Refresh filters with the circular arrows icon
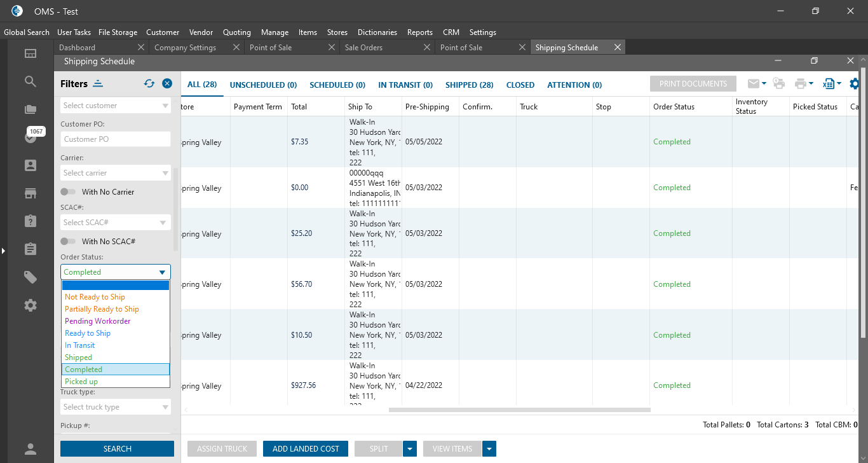This screenshot has width=868, height=463. coord(149,83)
